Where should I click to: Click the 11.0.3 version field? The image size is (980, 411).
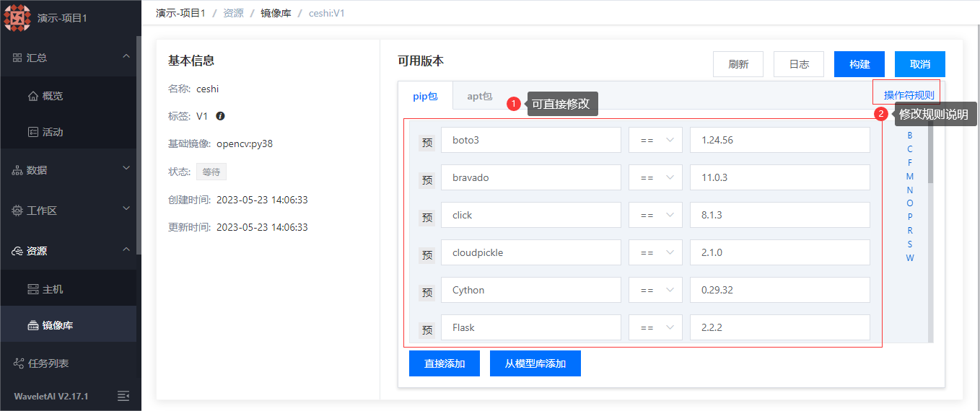pos(780,177)
